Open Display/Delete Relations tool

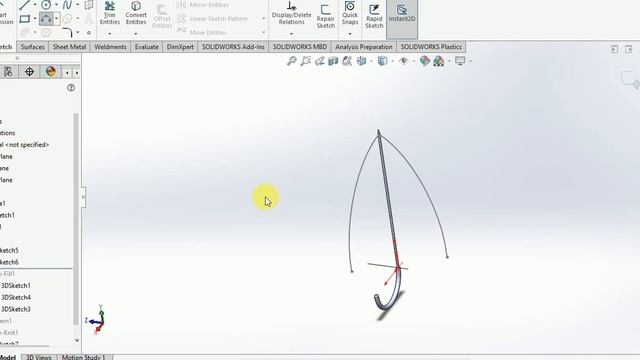click(291, 13)
